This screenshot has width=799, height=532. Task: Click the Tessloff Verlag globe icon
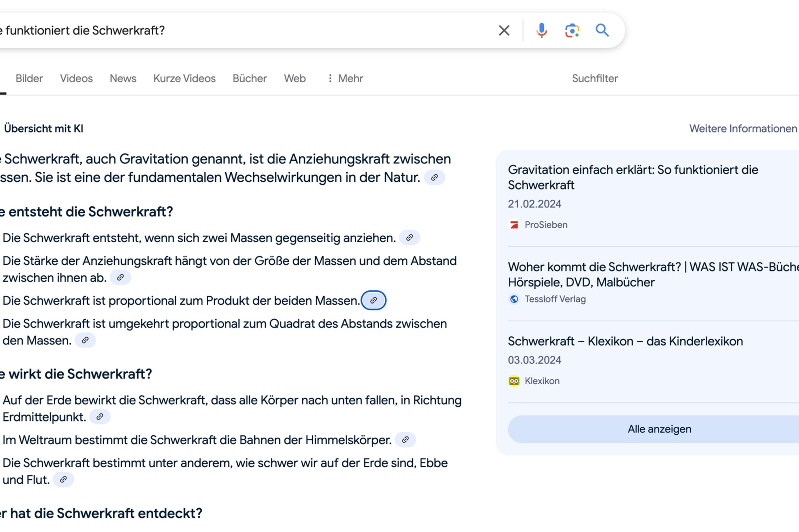tap(514, 299)
